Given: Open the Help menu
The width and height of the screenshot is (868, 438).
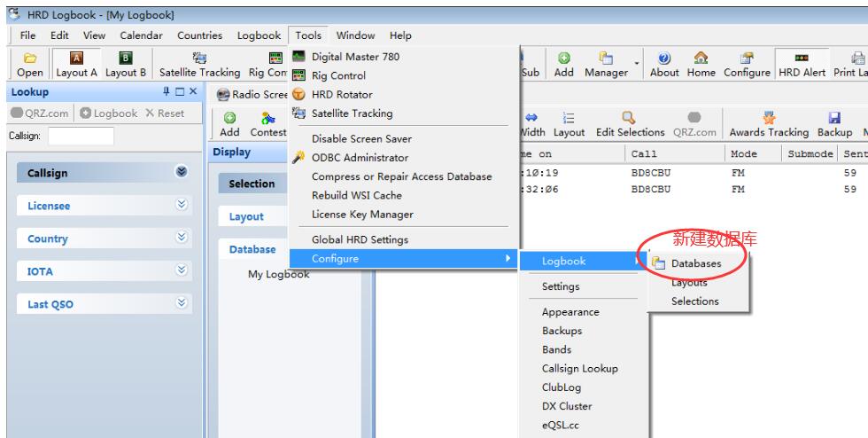Looking at the screenshot, I should pyautogui.click(x=400, y=35).
